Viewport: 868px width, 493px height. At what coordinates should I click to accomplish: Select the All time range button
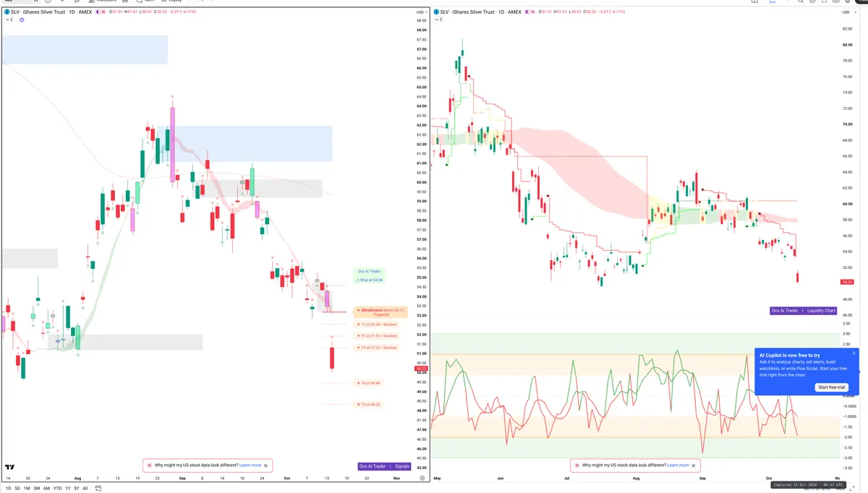coord(85,489)
